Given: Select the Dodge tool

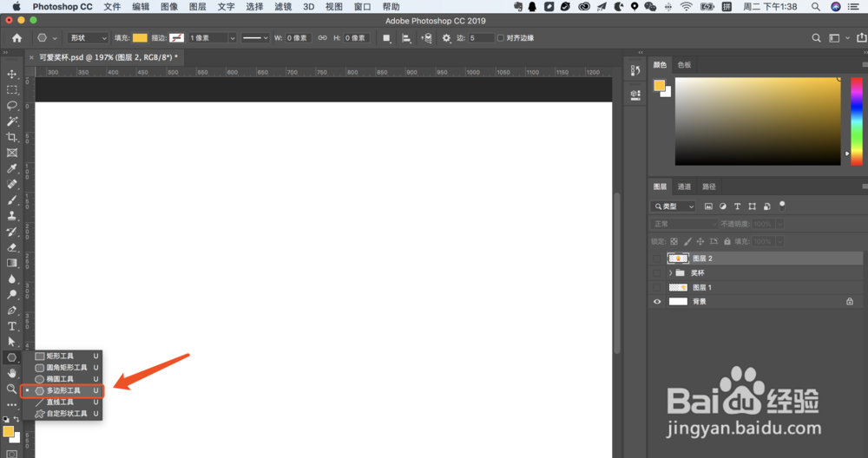Looking at the screenshot, I should point(11,295).
